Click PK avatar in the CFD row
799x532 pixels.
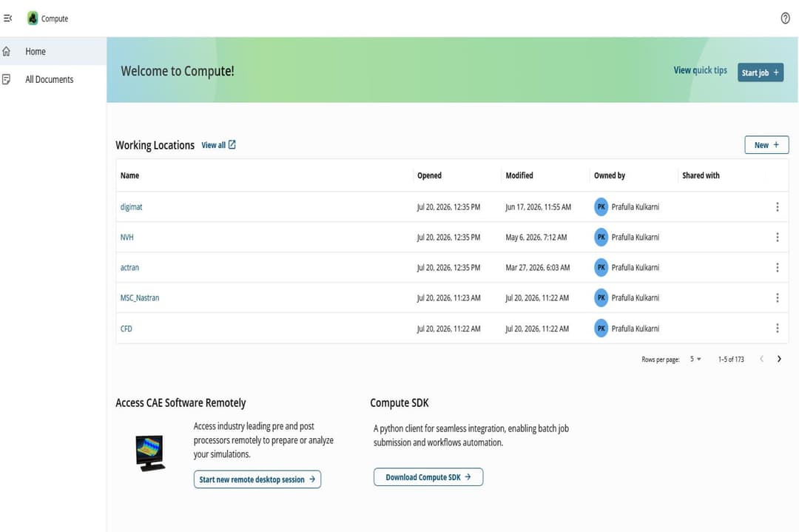(x=601, y=329)
